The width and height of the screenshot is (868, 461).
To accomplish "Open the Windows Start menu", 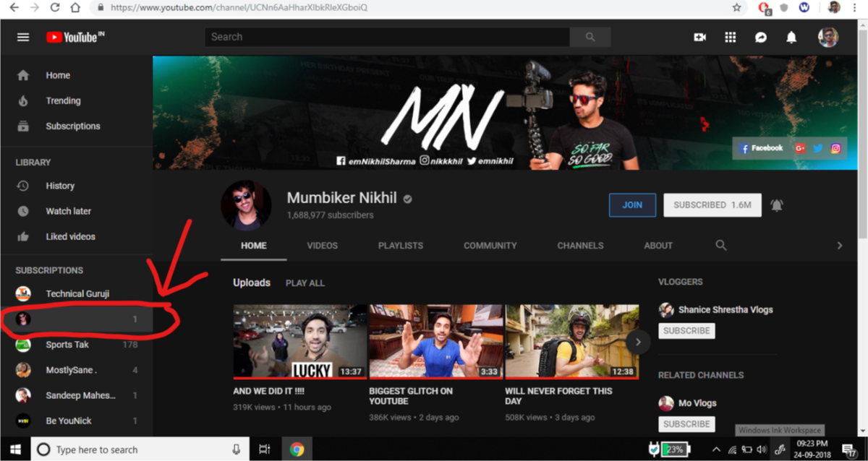I will pyautogui.click(x=15, y=449).
